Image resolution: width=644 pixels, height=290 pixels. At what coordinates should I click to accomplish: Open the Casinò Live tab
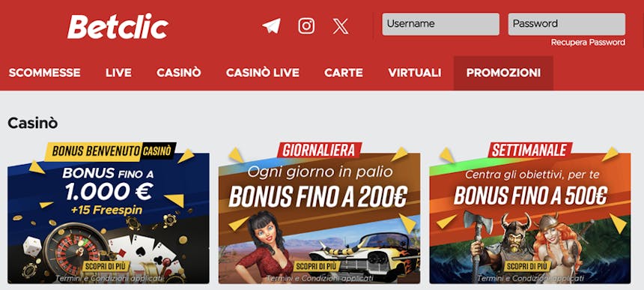(x=262, y=73)
